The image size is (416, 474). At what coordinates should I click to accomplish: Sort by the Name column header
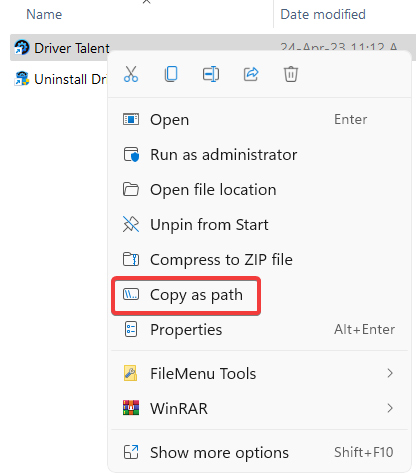(x=44, y=14)
